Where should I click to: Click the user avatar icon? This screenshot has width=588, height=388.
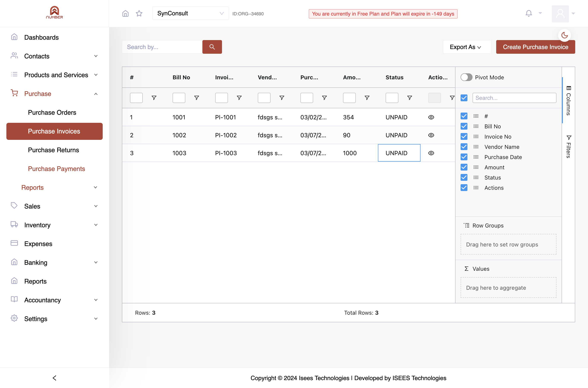point(560,14)
